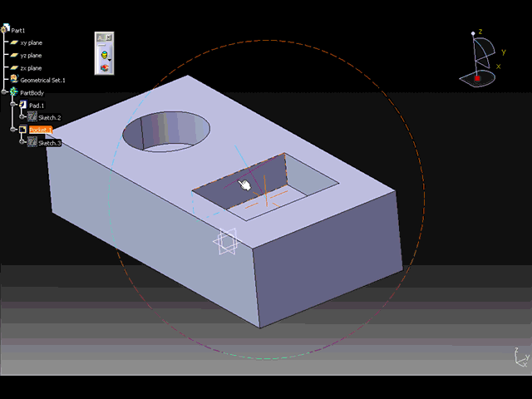This screenshot has height=399, width=532.
Task: Click the compass y axis label
Action: 504,52
